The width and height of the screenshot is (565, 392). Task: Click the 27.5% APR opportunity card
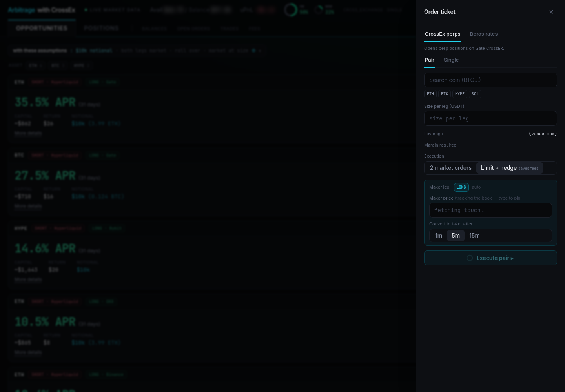(212, 181)
